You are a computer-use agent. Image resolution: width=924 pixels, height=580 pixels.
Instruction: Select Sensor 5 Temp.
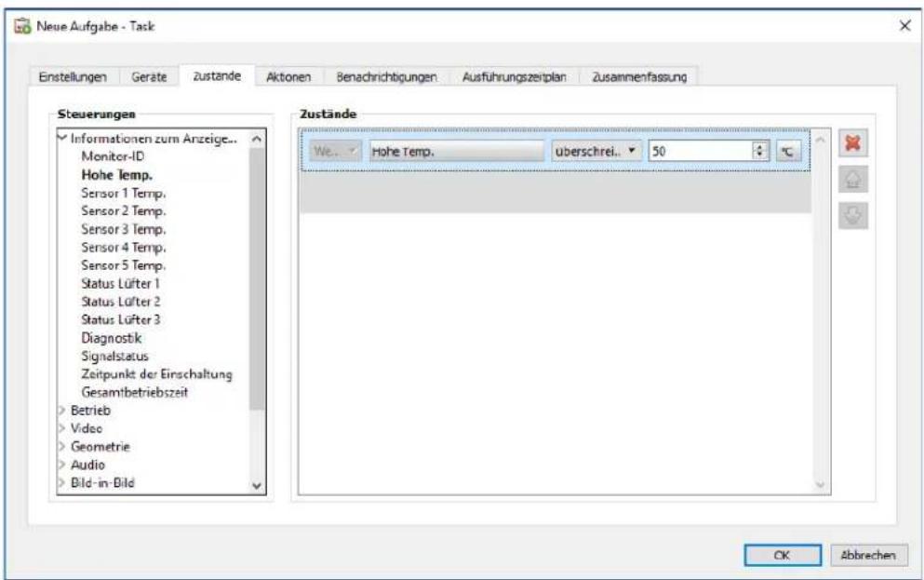(124, 265)
